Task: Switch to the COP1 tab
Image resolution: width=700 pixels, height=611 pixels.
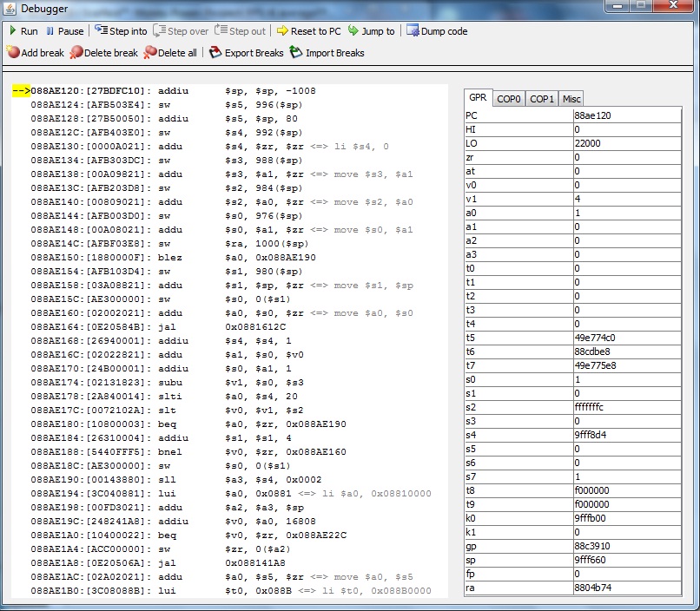Action: [x=542, y=99]
